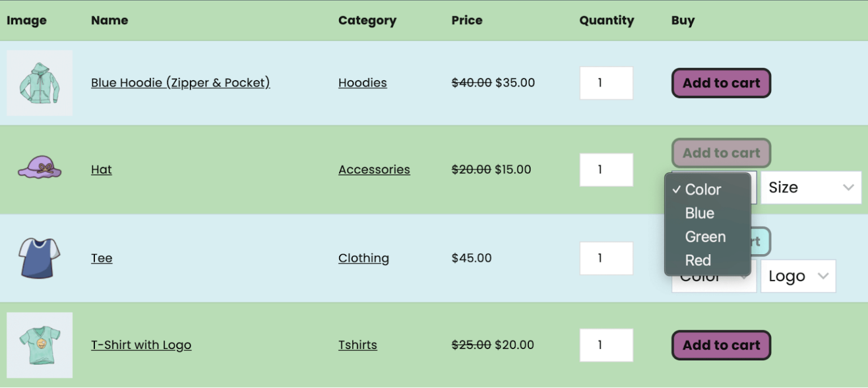
Task: Open the Tshirts category
Action: 358,345
